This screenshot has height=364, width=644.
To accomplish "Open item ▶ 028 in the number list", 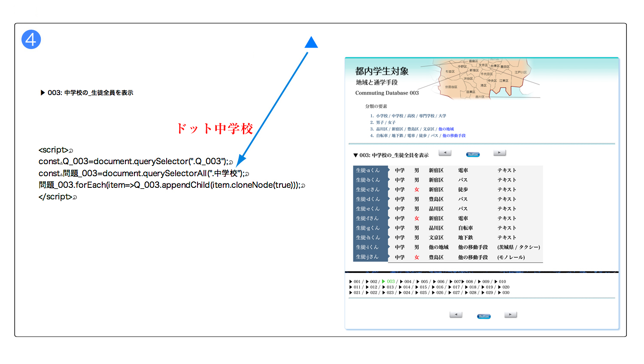I will point(471,293).
